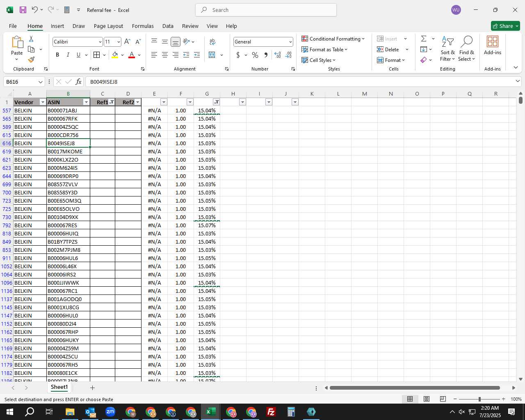525x420 pixels.
Task: Switch to Page Break Preview view
Action: coord(443,399)
